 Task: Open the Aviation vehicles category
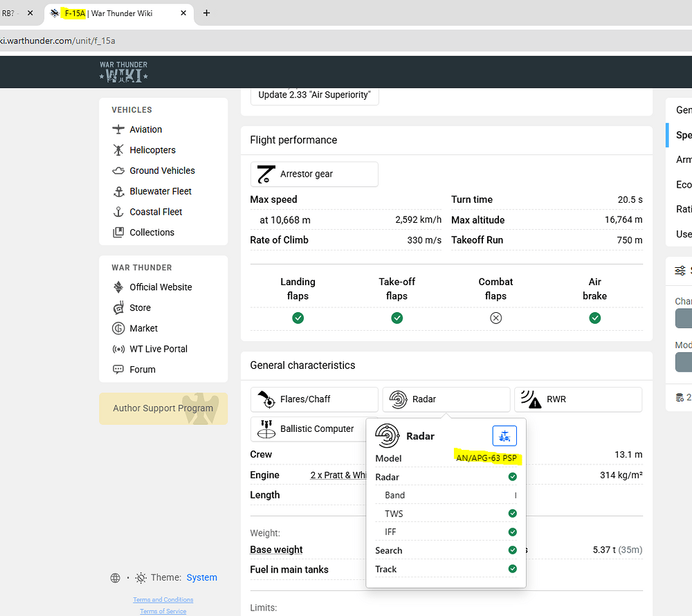pyautogui.click(x=145, y=129)
